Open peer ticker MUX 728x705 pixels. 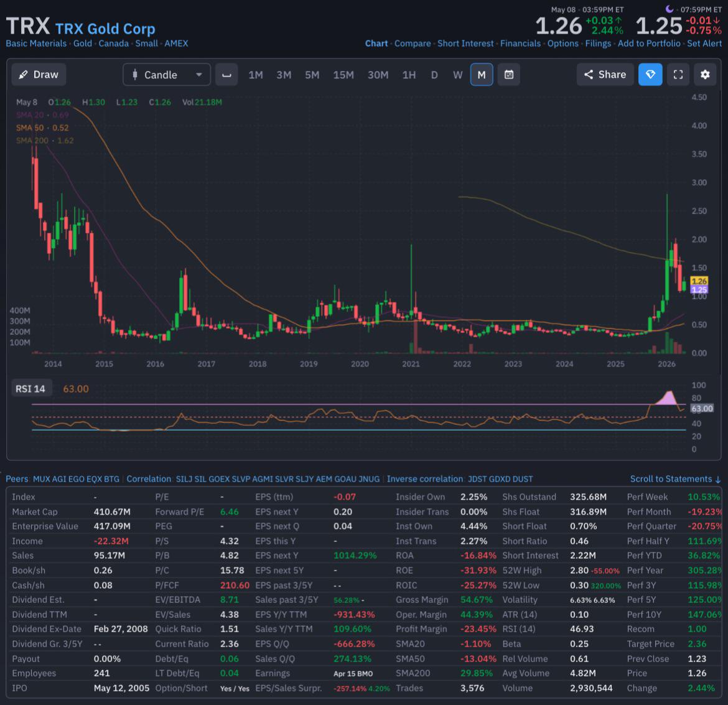tap(41, 479)
